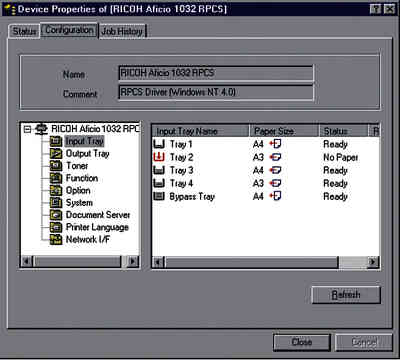Click the Close button
Viewport: 400px width, 360px height.
pos(302,342)
